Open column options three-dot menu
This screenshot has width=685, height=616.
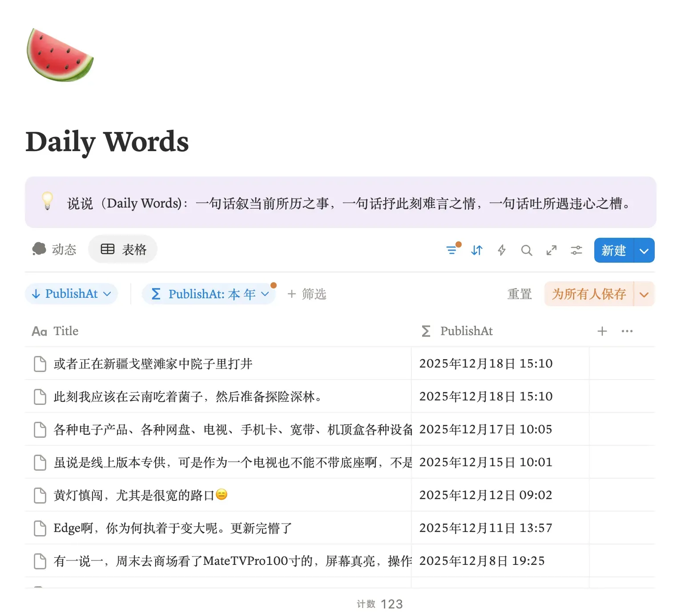pyautogui.click(x=627, y=331)
